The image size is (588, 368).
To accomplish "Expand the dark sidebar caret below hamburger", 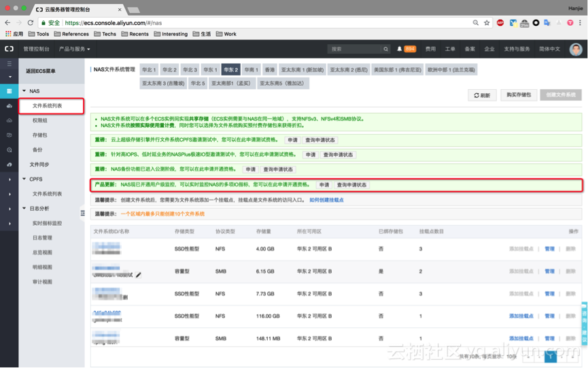I will [x=10, y=77].
